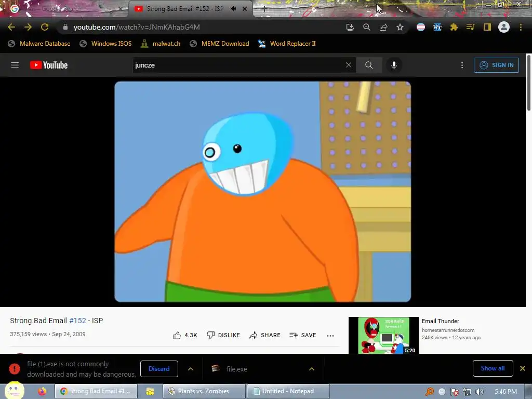
Task: Click the browser forward arrow
Action: (x=28, y=27)
